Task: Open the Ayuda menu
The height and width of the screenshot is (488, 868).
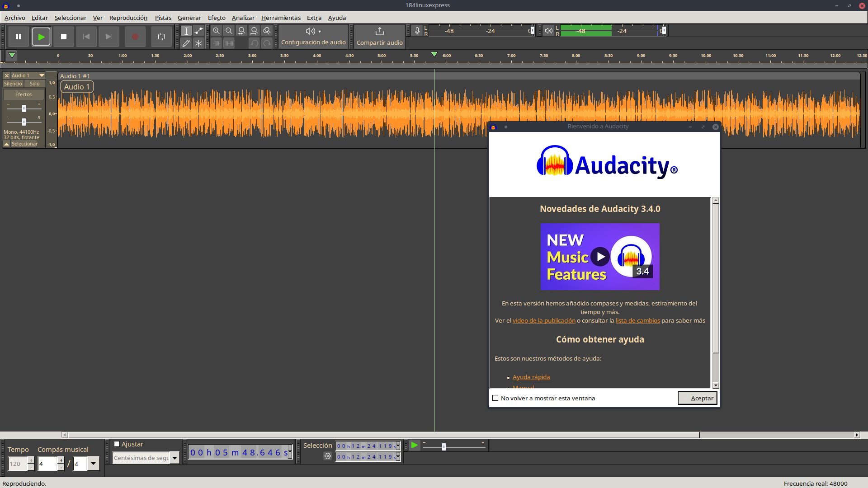Action: click(x=337, y=18)
